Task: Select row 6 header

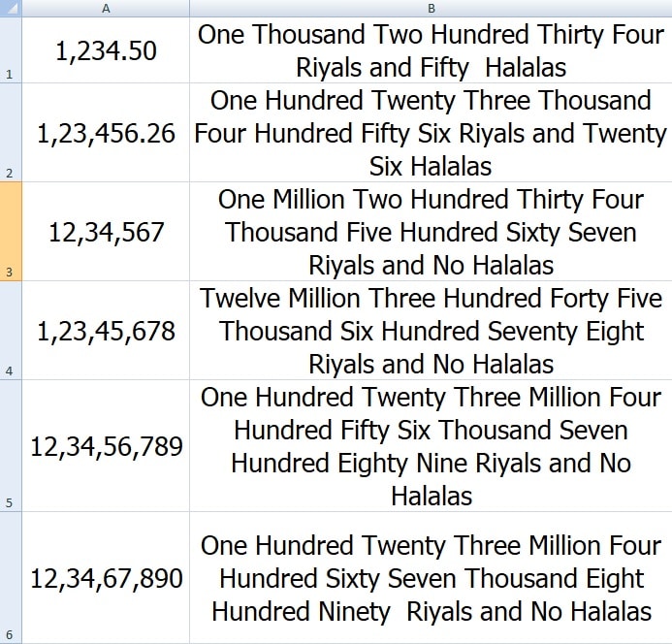Action: (x=11, y=577)
